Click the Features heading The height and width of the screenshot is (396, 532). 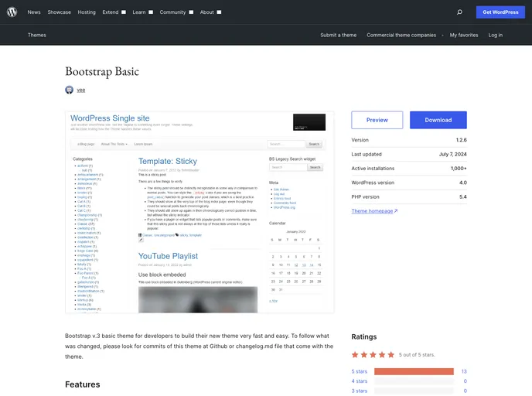83,384
